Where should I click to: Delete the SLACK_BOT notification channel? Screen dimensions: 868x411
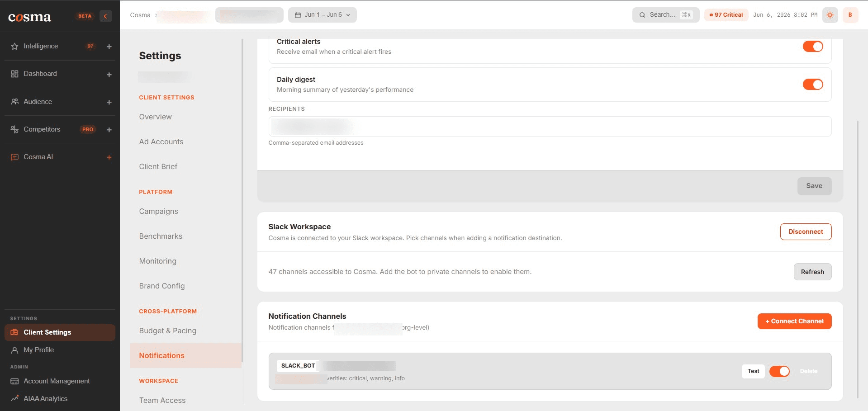[808, 371]
